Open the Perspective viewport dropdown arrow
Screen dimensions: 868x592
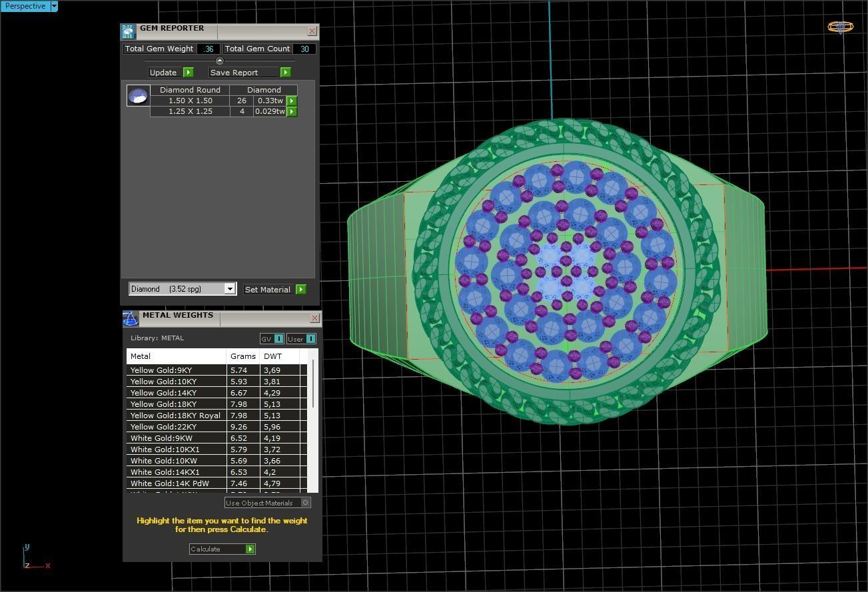pyautogui.click(x=54, y=6)
